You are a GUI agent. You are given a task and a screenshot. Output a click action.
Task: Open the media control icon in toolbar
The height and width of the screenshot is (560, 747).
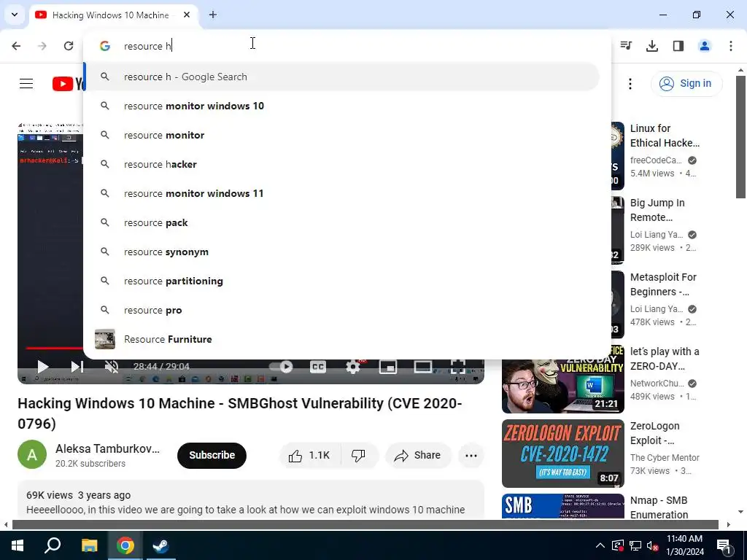626,46
